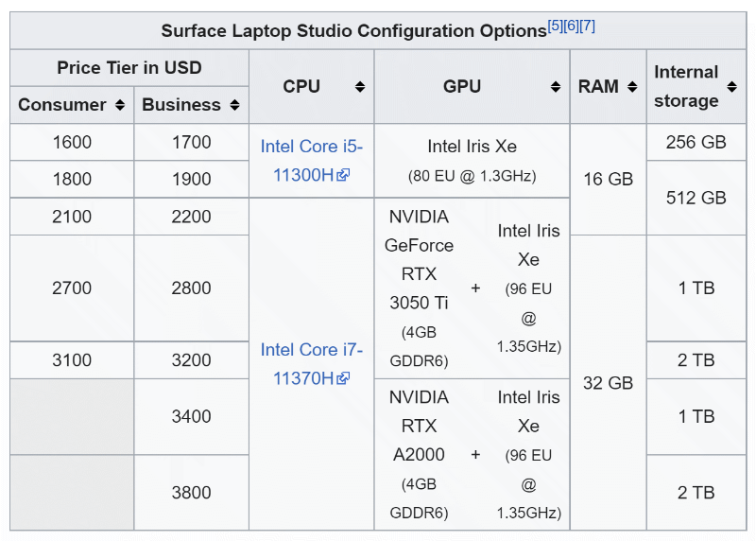Select the Business price 3400 cell

click(192, 416)
